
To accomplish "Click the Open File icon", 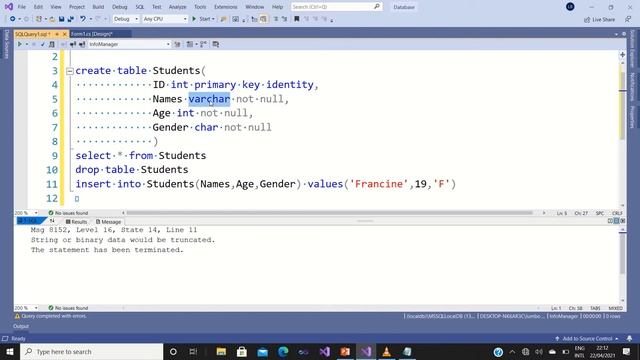I will click(x=52, y=19).
